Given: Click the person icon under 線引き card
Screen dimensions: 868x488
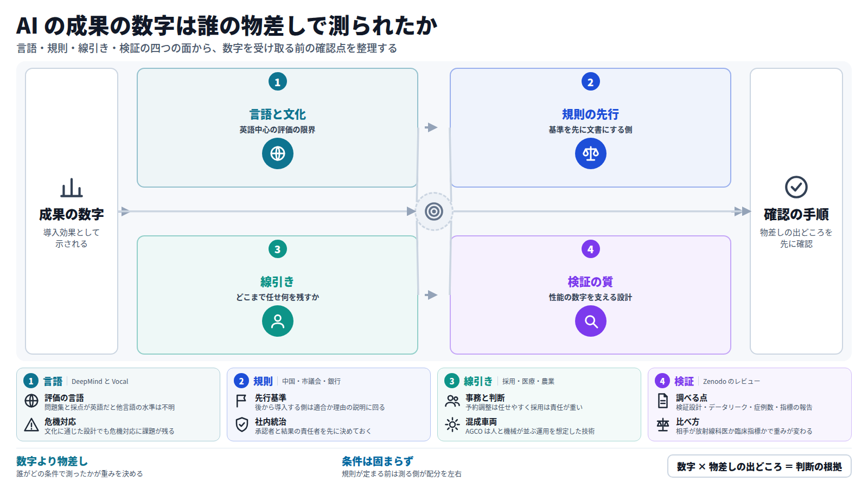Looking at the screenshot, I should tap(278, 321).
